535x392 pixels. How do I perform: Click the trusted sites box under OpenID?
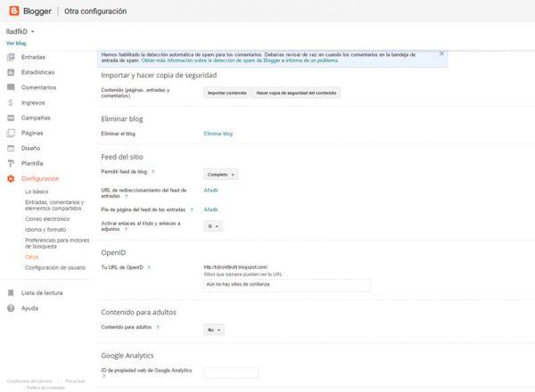coord(287,285)
